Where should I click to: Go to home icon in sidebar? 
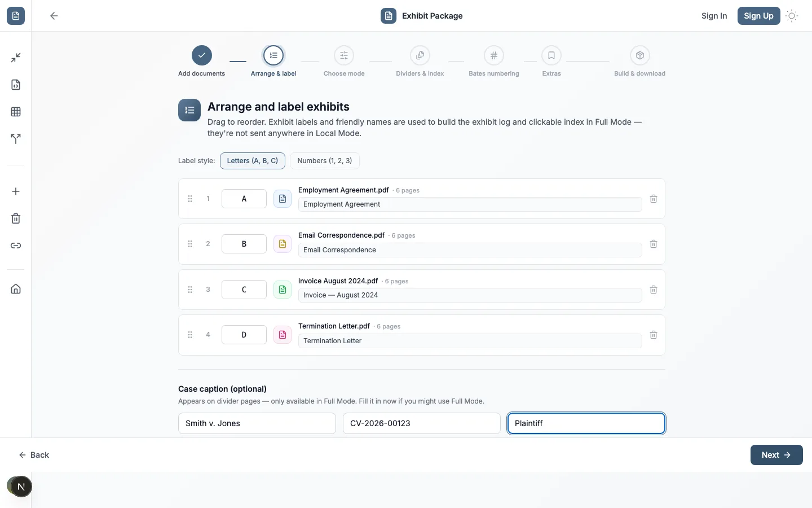coord(16,289)
